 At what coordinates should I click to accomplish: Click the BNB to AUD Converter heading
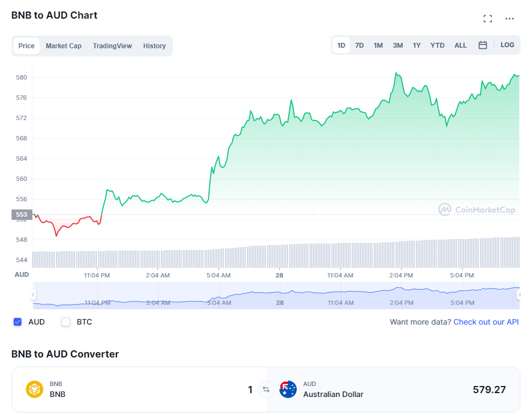pyautogui.click(x=65, y=354)
